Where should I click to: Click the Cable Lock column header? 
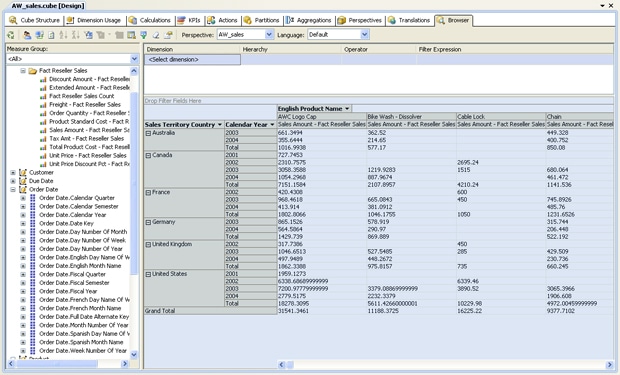coord(501,117)
